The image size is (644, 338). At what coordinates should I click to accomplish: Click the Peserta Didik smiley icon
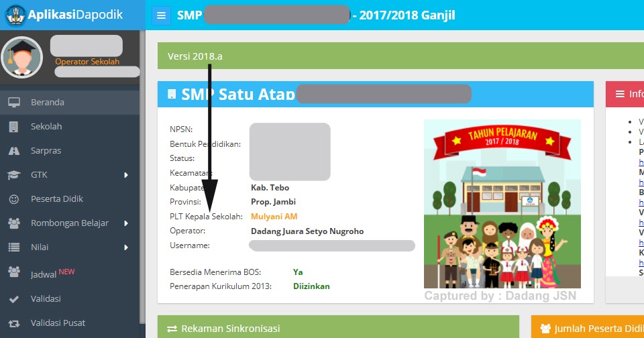tap(14, 199)
